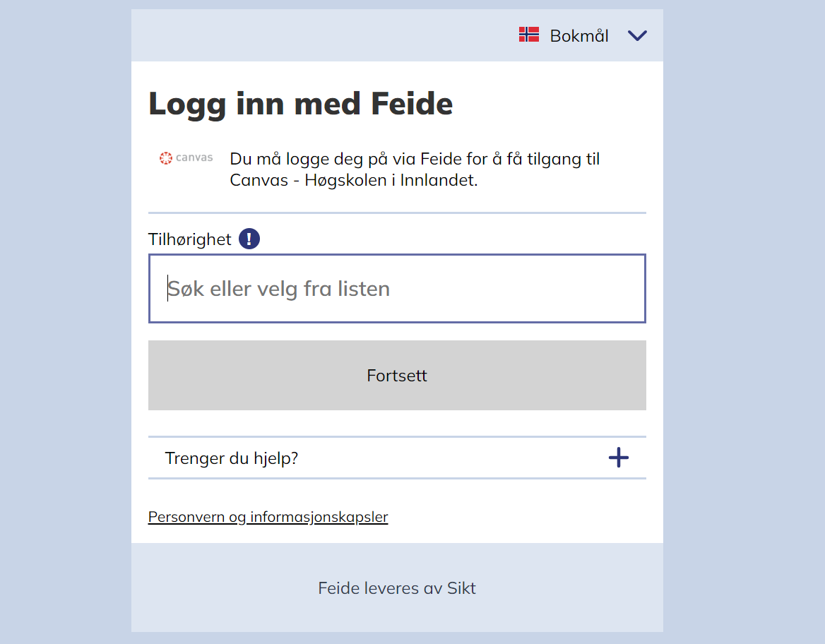Click the Canvas logo
825x644 pixels.
coord(186,158)
